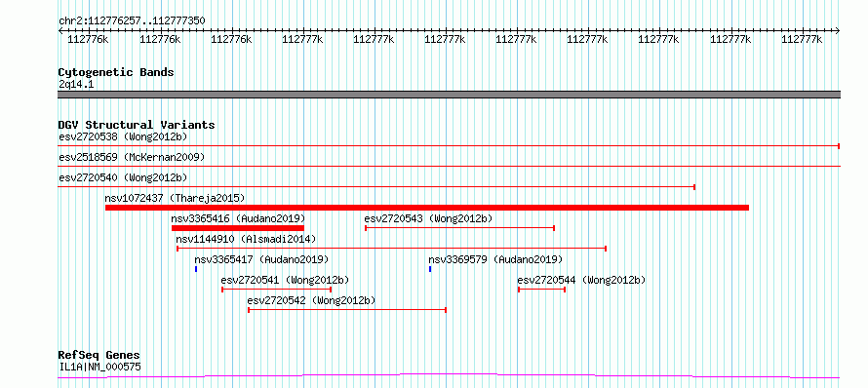868x388 pixels.
Task: Click the esv2720541 (Wong2012b) label
Action: coord(285,280)
